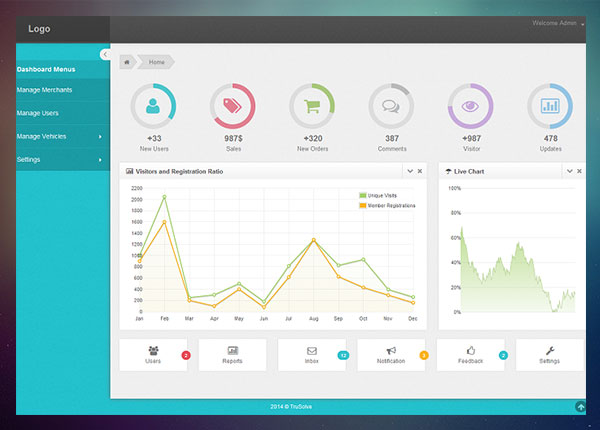600x430 pixels.
Task: Collapse the Visitors and Registration Ratio panel
Action: point(410,171)
